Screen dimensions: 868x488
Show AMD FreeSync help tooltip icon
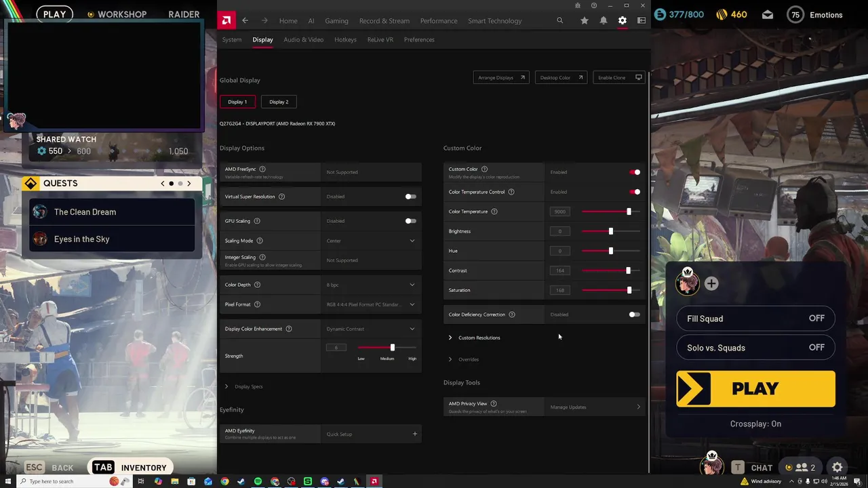262,169
